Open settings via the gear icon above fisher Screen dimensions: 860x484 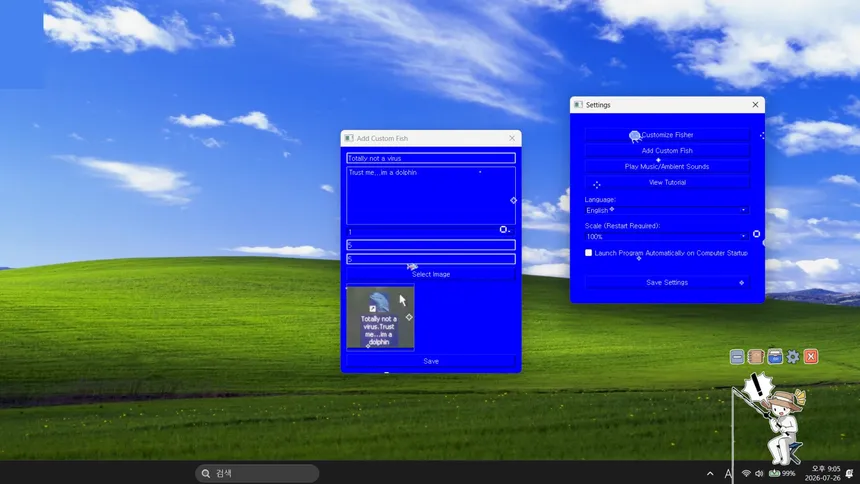(x=793, y=357)
